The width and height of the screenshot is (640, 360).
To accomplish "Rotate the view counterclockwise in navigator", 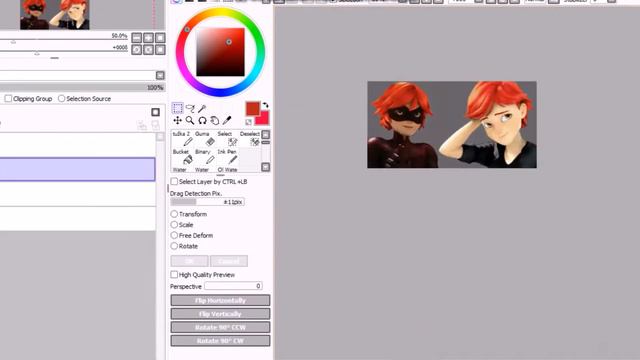I will tap(137, 50).
